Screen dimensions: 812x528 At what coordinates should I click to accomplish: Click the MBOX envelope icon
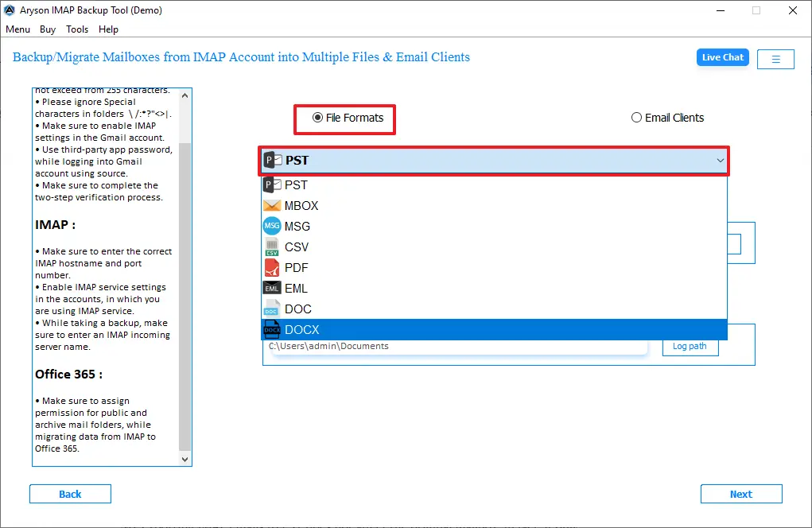click(x=272, y=205)
